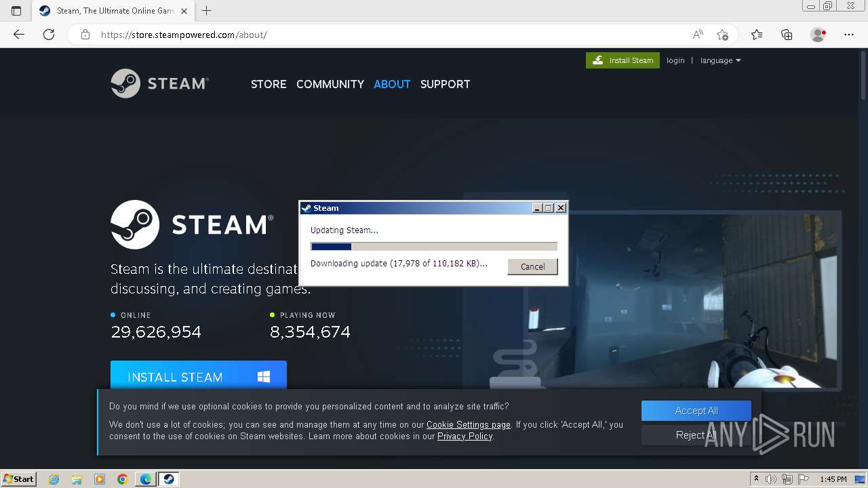The height and width of the screenshot is (488, 868).
Task: Refresh the current page
Action: [49, 35]
